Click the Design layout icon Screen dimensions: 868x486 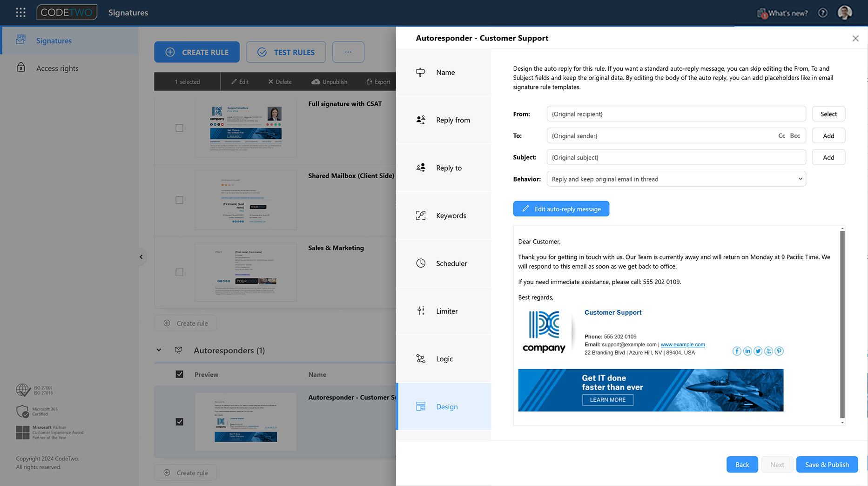point(421,406)
